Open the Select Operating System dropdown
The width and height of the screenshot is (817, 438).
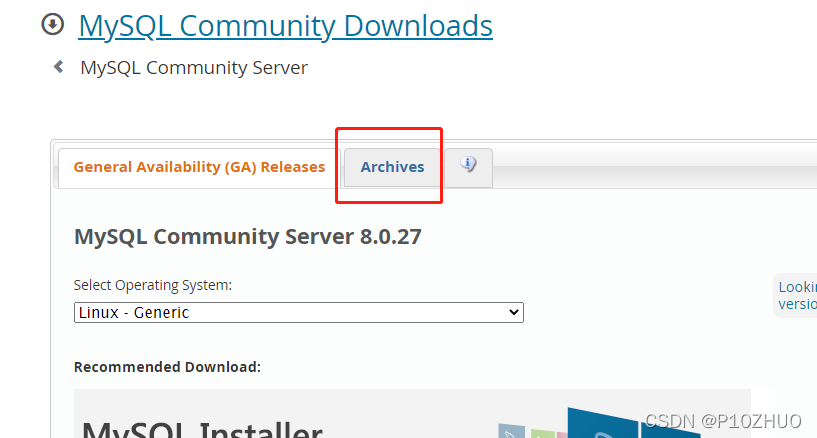click(299, 312)
